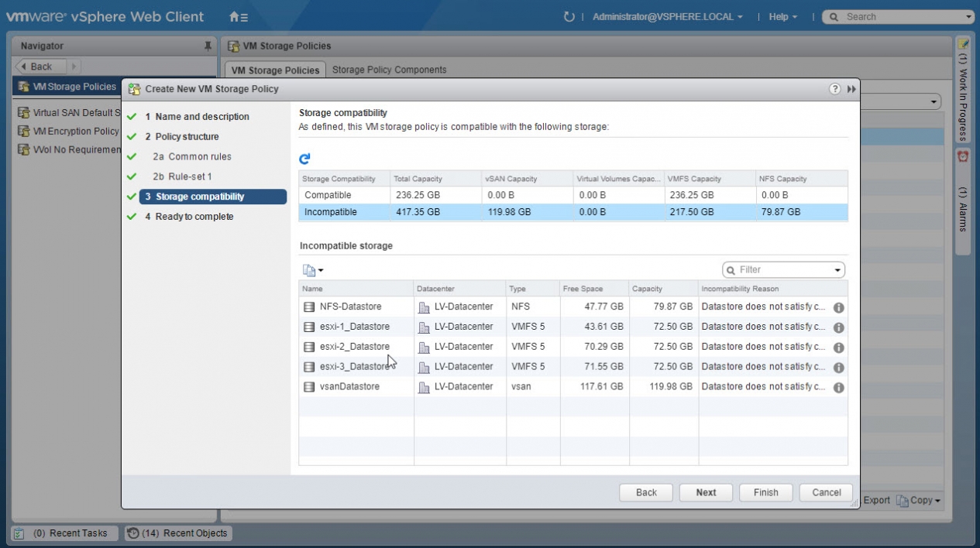
Task: Open the Administrator@VSPHERE.LOCAL user menu
Action: pyautogui.click(x=667, y=17)
